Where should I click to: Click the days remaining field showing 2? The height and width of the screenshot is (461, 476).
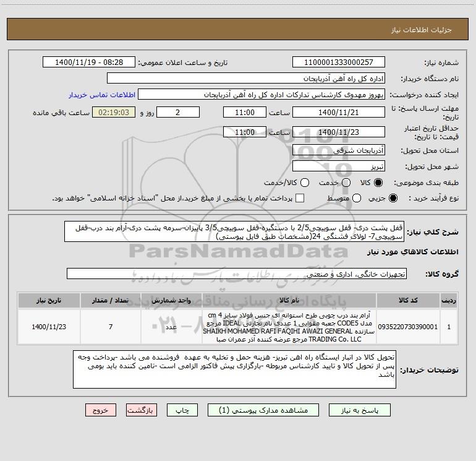pyautogui.click(x=178, y=112)
